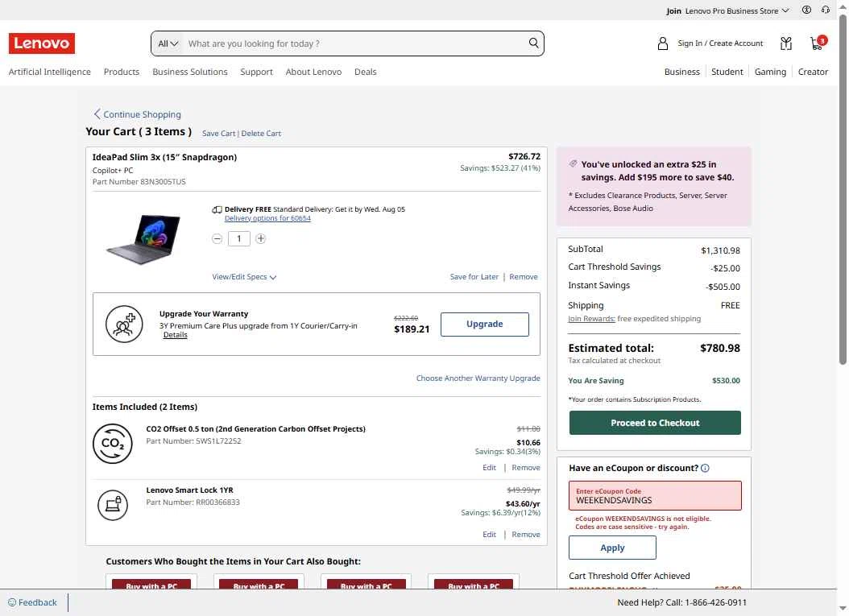The image size is (849, 616).
Task: Open the Products menu
Action: (x=122, y=72)
